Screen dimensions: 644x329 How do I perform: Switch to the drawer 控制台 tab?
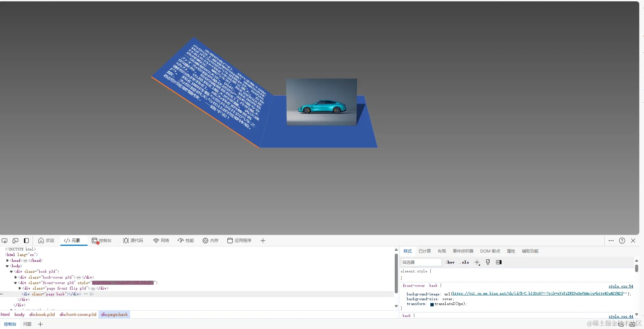[10, 324]
